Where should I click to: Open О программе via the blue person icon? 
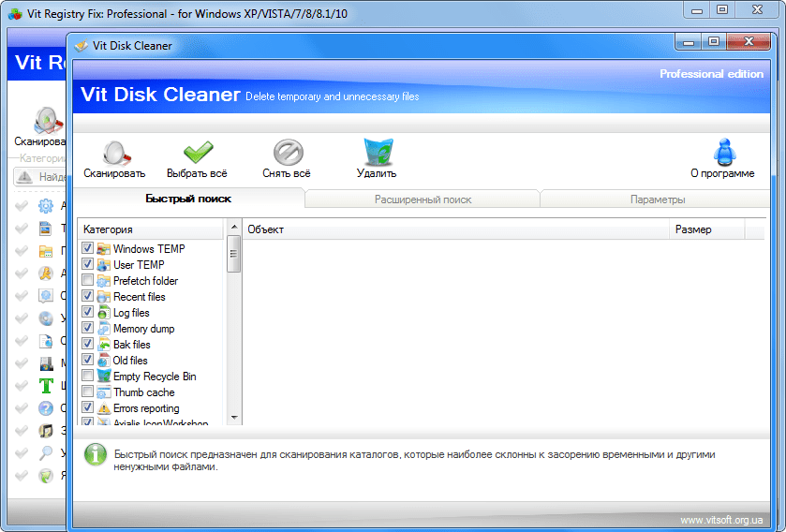[x=724, y=153]
